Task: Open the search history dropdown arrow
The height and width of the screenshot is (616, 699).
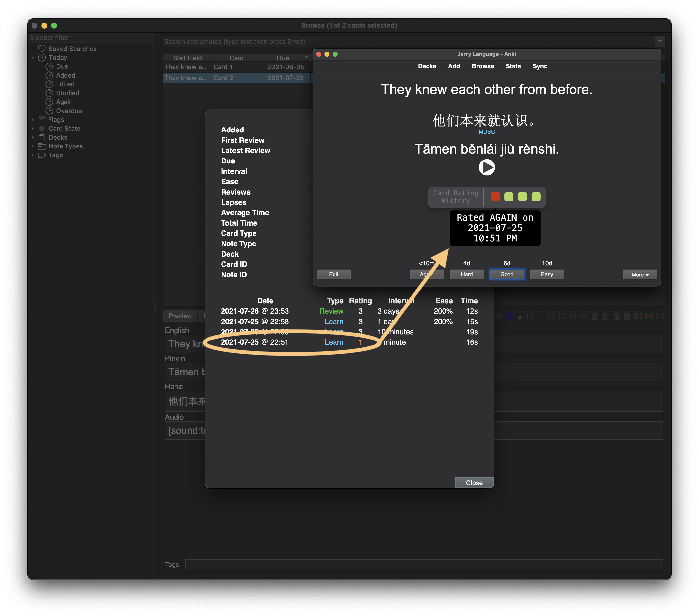Action: [660, 41]
